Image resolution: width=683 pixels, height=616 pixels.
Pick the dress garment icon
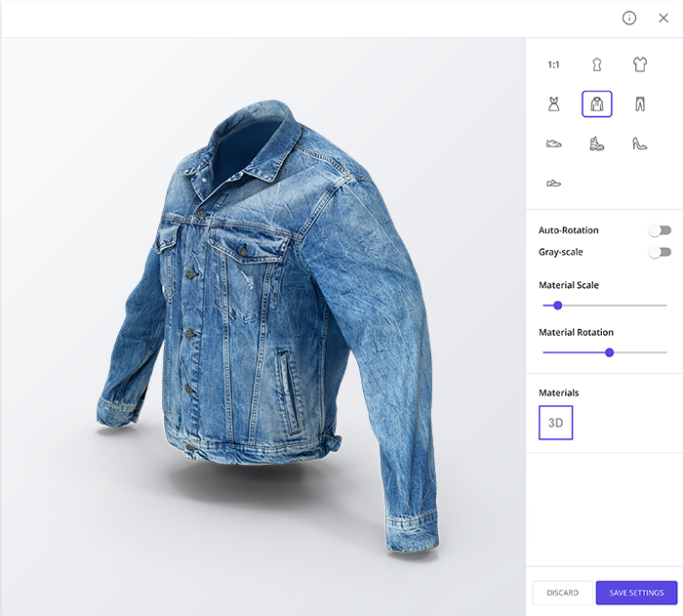click(553, 104)
